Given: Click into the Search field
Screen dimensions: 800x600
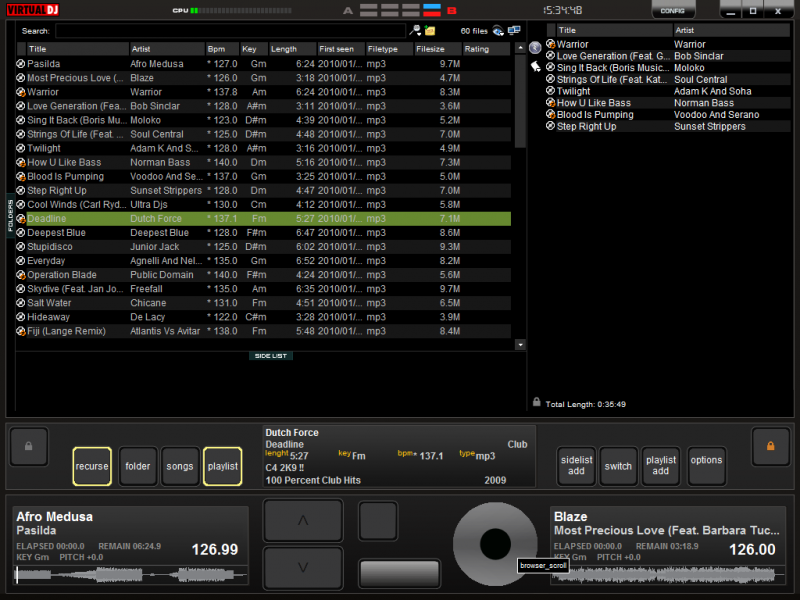Looking at the screenshot, I should tap(231, 31).
